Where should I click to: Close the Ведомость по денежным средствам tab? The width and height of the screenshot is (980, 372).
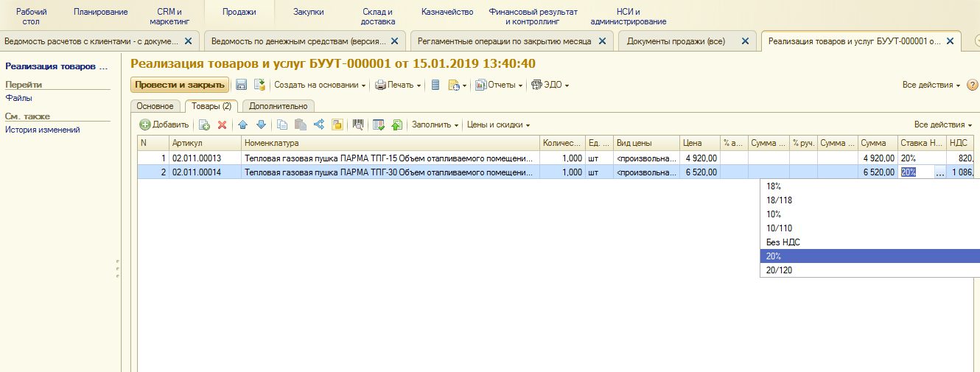394,41
